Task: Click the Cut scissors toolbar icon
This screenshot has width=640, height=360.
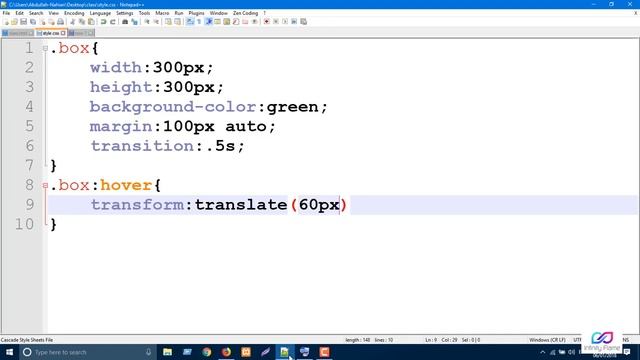Action: coord(73,22)
